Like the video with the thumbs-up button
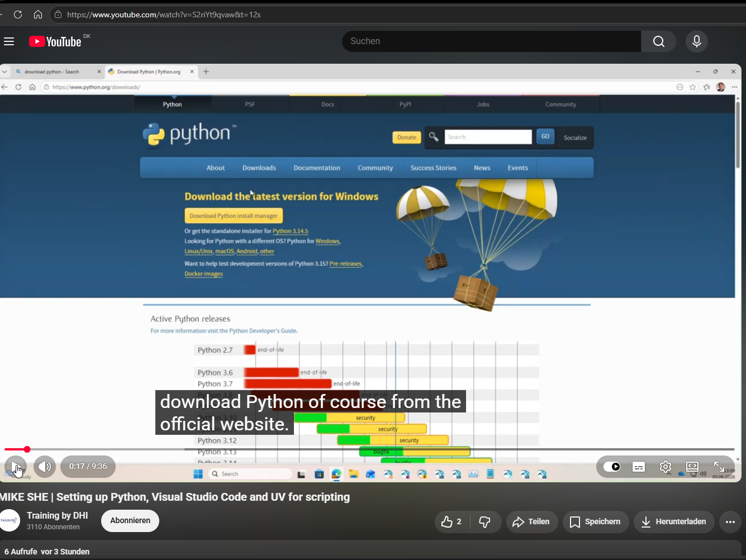The height and width of the screenshot is (560, 746). tap(452, 521)
